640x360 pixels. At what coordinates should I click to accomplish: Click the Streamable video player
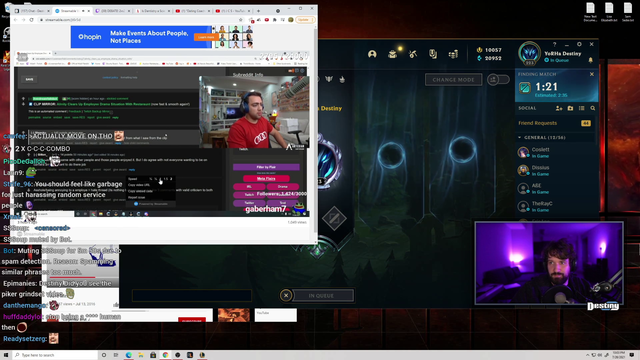pyautogui.click(x=162, y=134)
